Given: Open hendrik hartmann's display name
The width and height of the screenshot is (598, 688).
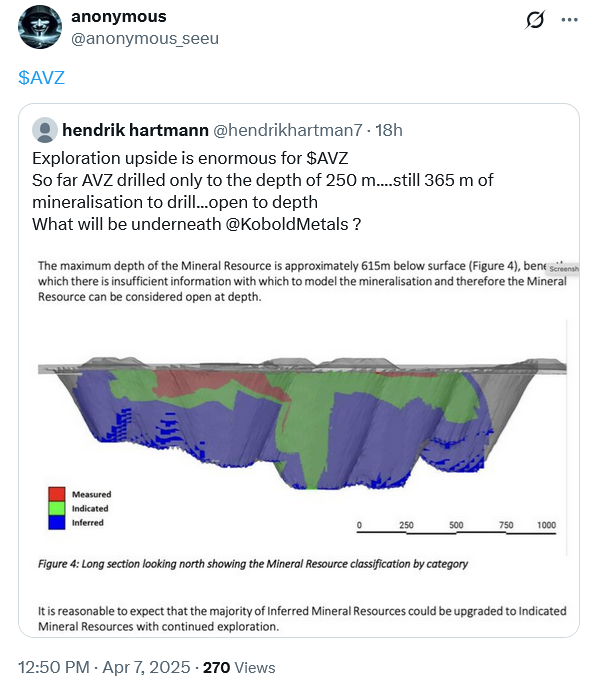Looking at the screenshot, I should tap(135, 130).
